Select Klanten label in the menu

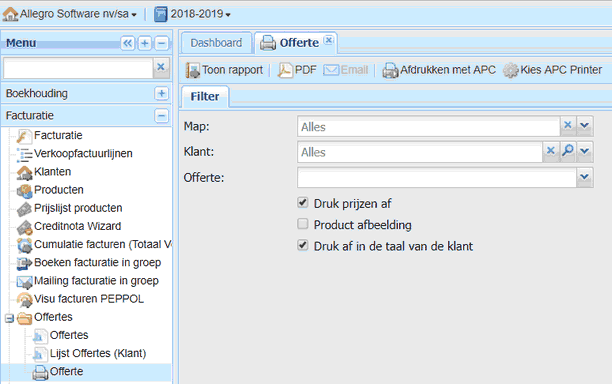(52, 172)
